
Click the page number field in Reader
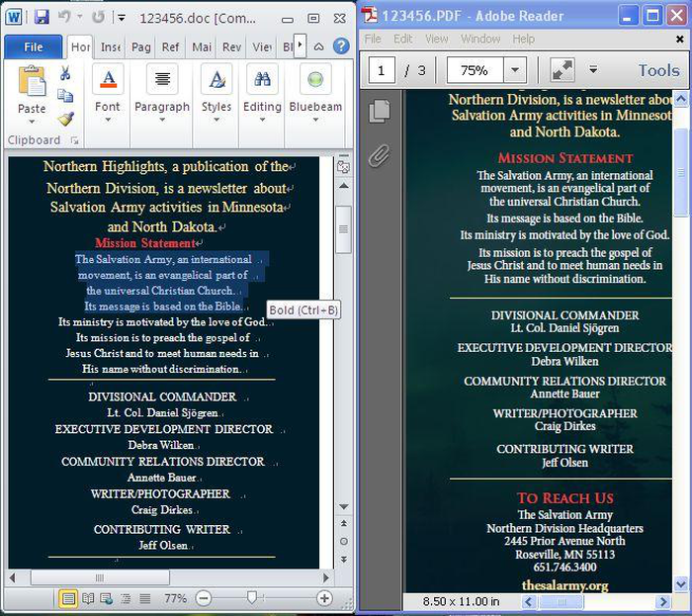point(382,70)
